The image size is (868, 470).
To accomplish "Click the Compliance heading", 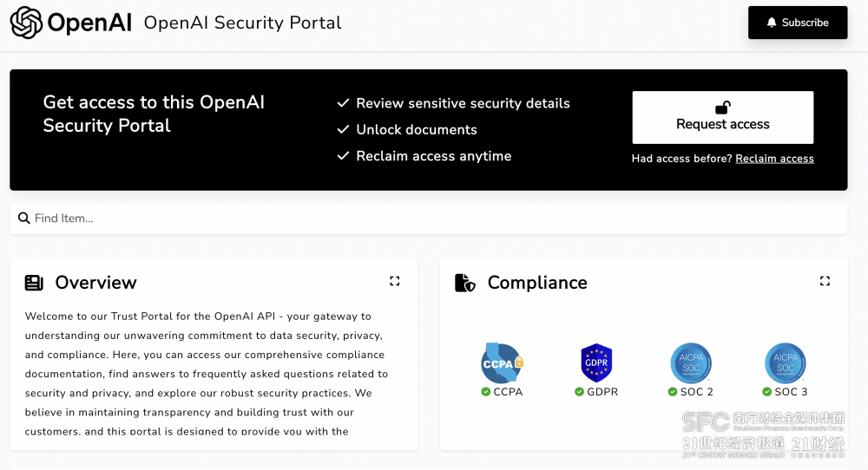I will [537, 283].
